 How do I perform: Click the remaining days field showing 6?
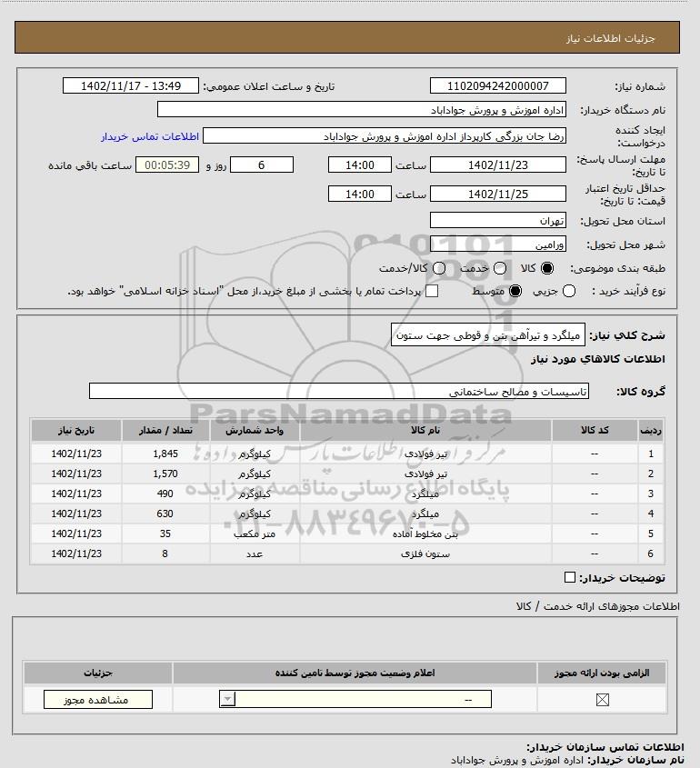click(262, 165)
